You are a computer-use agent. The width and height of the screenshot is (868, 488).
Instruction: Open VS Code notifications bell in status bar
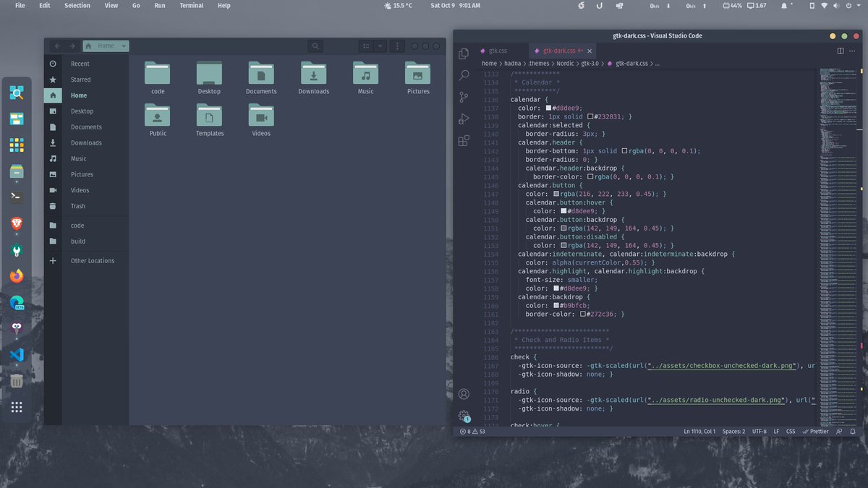point(851,432)
